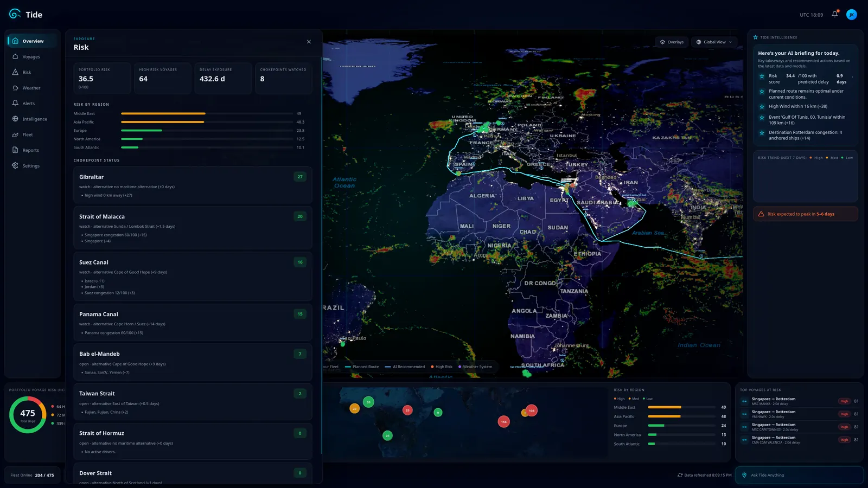Select Voyages menu label in sidebar
Screen dimensions: 868x488
[31, 57]
